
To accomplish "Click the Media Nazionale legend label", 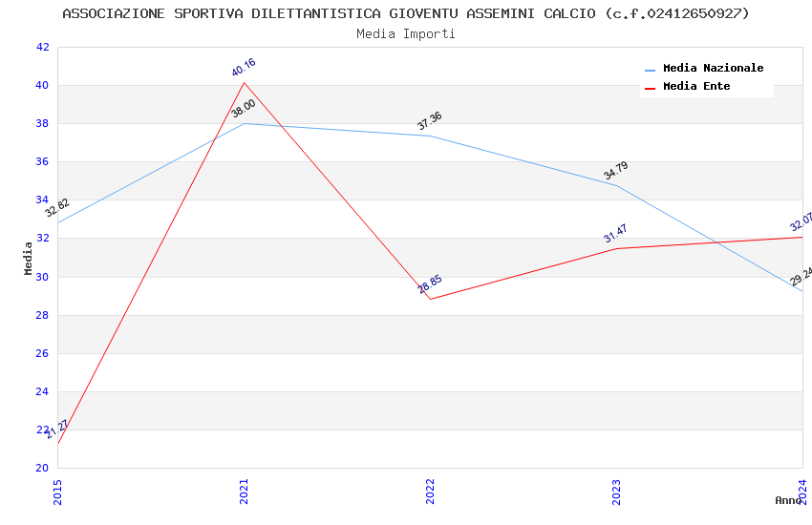I will click(713, 69).
